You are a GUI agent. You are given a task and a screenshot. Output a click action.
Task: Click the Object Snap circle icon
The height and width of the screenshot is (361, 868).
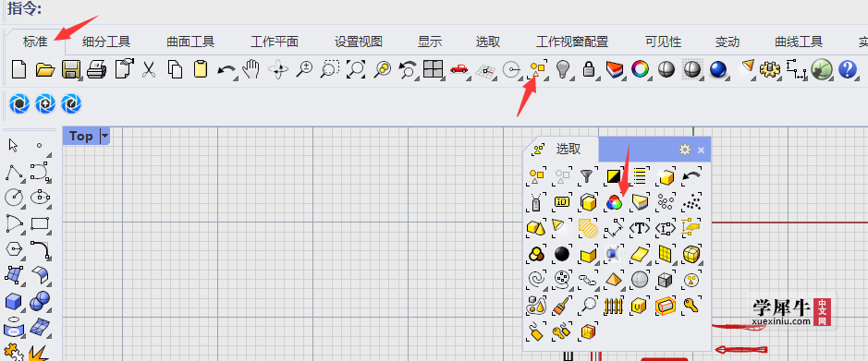tap(511, 69)
